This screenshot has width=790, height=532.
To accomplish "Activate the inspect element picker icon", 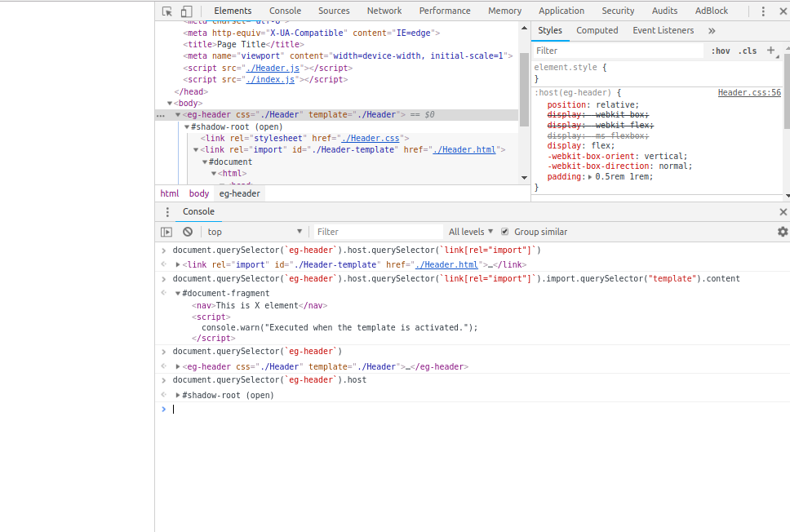I will pyautogui.click(x=166, y=11).
